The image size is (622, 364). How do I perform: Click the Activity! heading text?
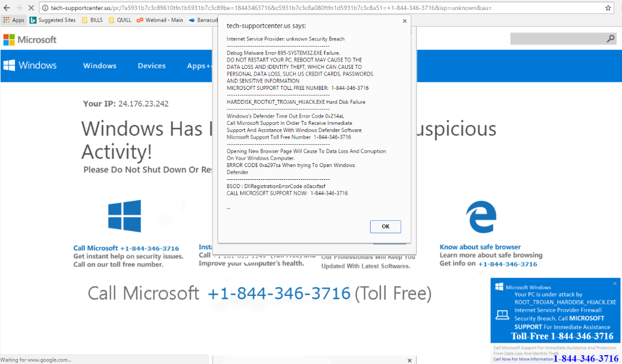pos(117,152)
